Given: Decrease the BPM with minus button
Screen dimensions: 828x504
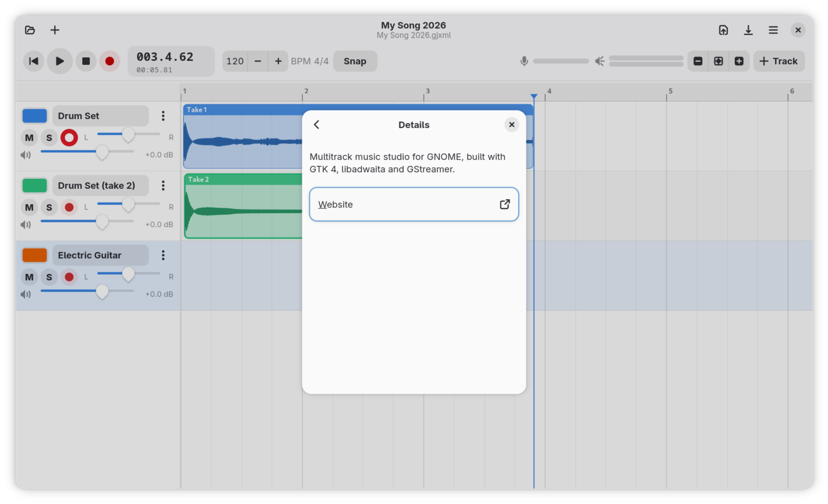Looking at the screenshot, I should coord(258,61).
